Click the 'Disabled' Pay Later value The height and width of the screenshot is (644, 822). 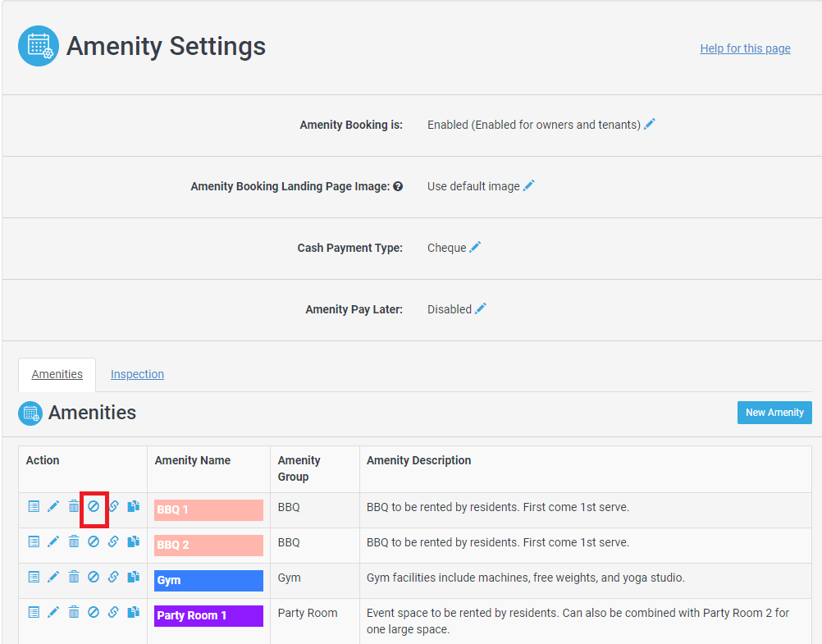click(450, 309)
